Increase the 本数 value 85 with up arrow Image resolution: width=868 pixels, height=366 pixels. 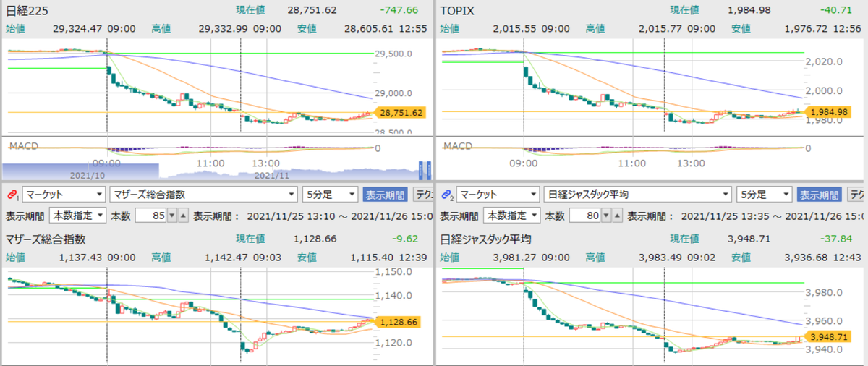tap(183, 216)
